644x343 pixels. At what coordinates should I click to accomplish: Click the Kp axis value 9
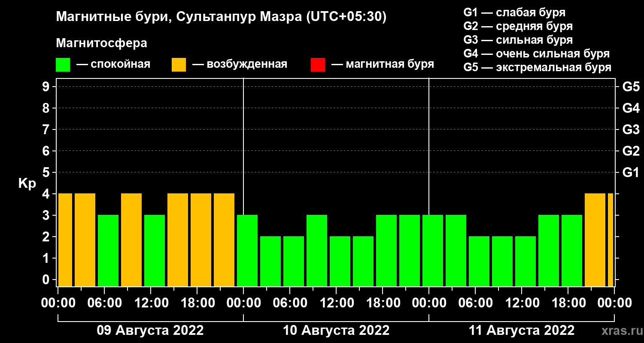[x=47, y=87]
